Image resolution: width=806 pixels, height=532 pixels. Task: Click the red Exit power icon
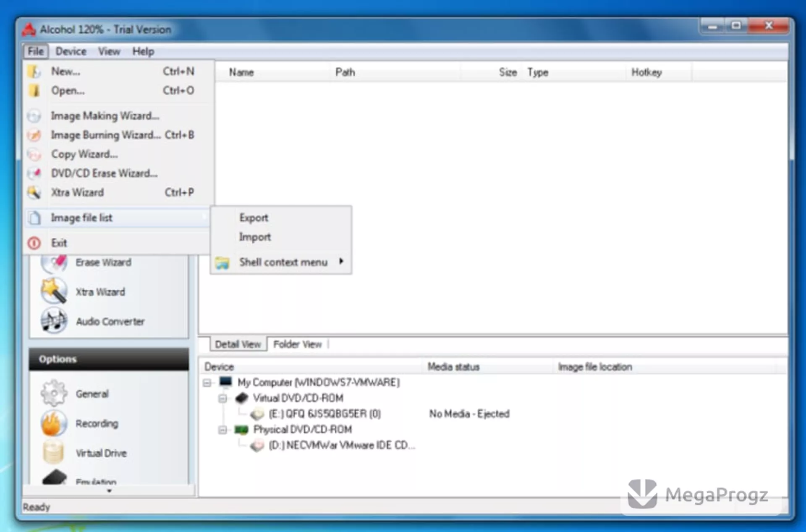pyautogui.click(x=34, y=243)
